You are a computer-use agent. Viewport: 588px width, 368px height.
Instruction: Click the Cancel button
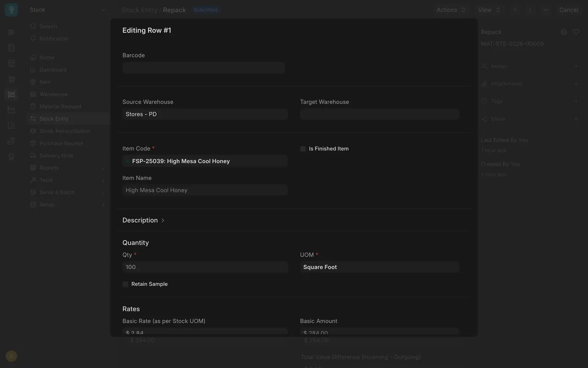point(569,10)
